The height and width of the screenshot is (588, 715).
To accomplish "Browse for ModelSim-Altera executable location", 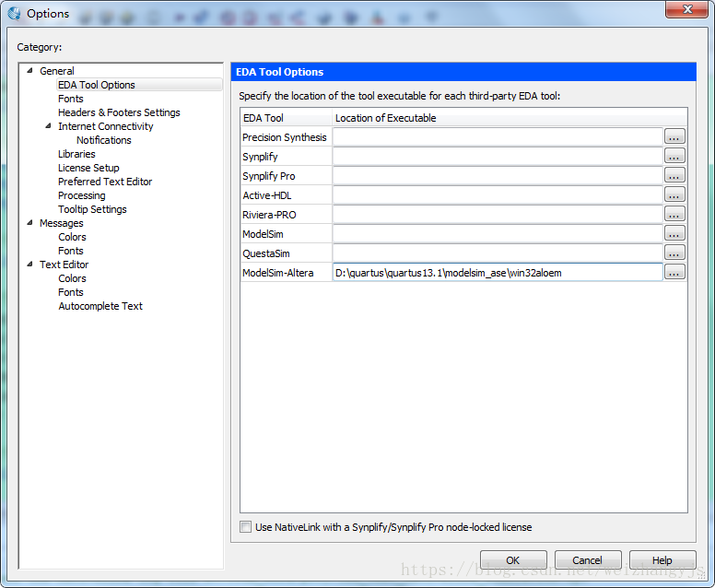I will [674, 272].
